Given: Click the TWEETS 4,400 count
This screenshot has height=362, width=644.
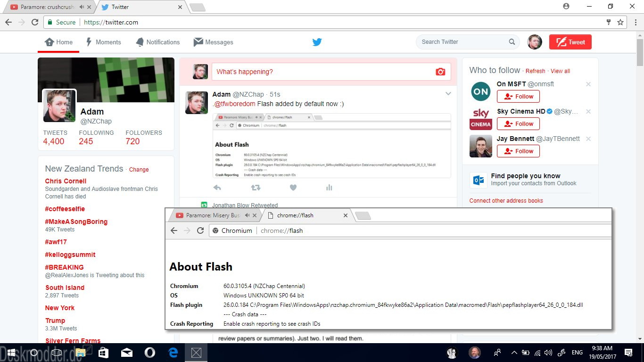Looking at the screenshot, I should [55, 137].
